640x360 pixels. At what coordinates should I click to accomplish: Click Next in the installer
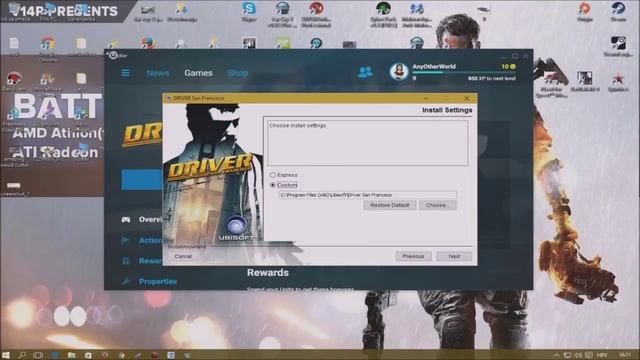pos(454,256)
